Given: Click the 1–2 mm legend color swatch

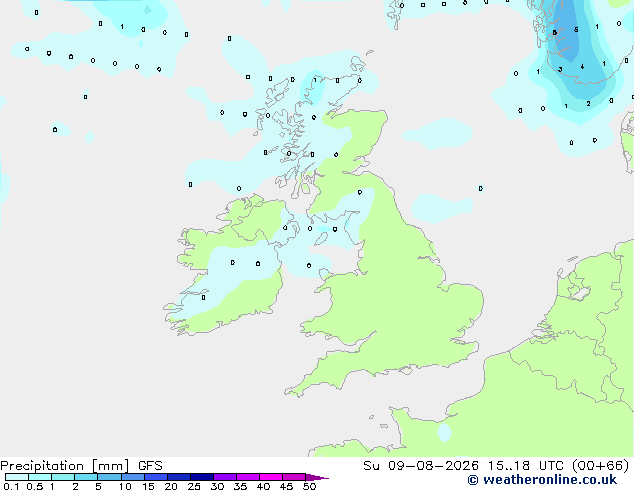Looking at the screenshot, I should pyautogui.click(x=63, y=477).
